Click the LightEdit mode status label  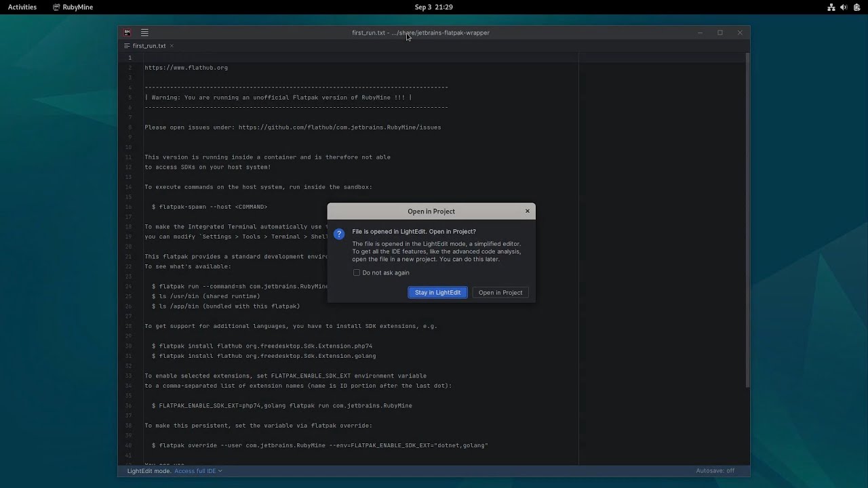(x=149, y=470)
